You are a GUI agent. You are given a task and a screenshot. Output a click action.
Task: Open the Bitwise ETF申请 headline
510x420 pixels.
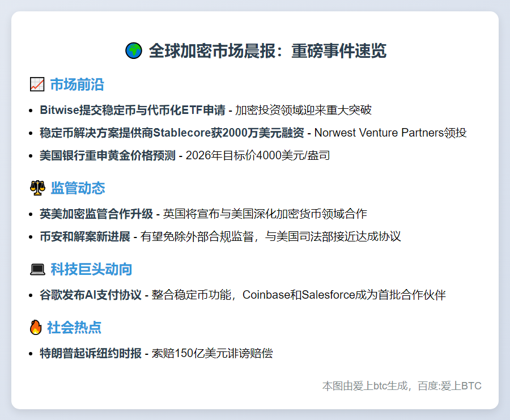(133, 110)
